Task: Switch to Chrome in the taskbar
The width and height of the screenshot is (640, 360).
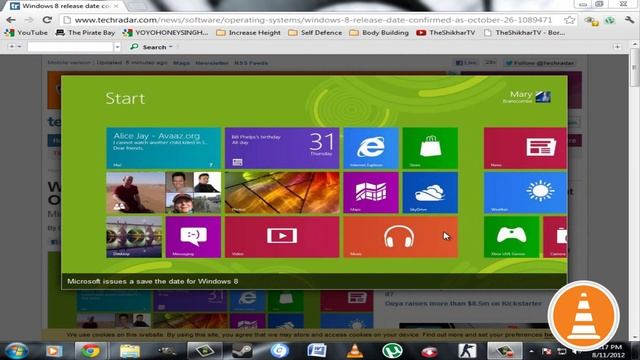Action: [x=90, y=351]
